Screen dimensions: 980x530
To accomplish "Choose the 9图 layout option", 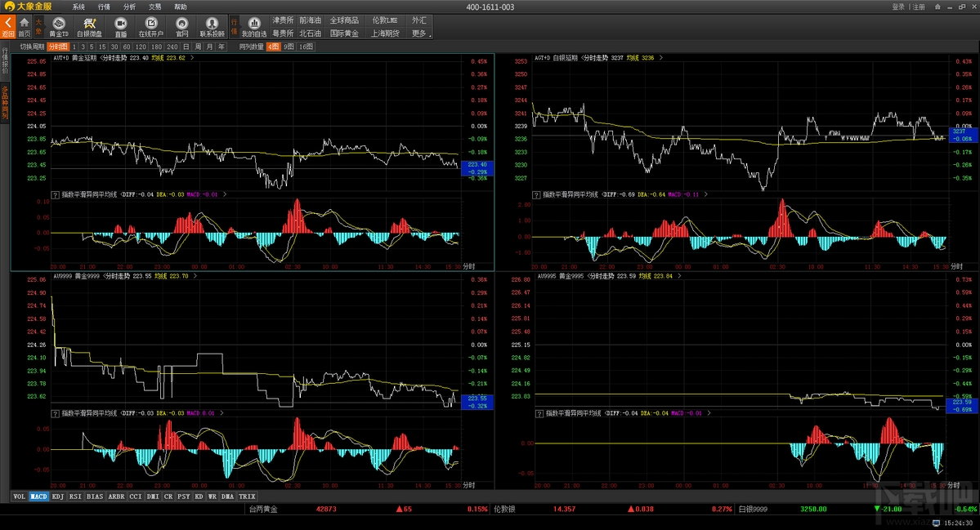I will [289, 47].
